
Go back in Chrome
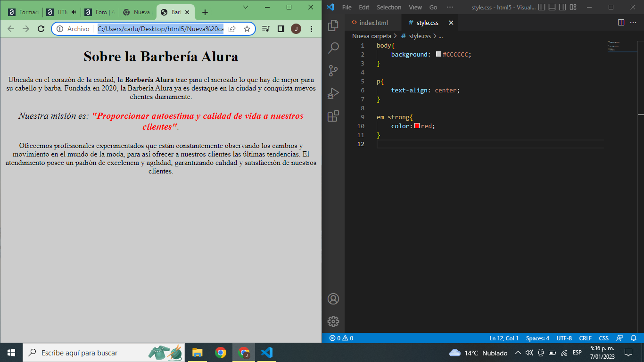point(11,29)
